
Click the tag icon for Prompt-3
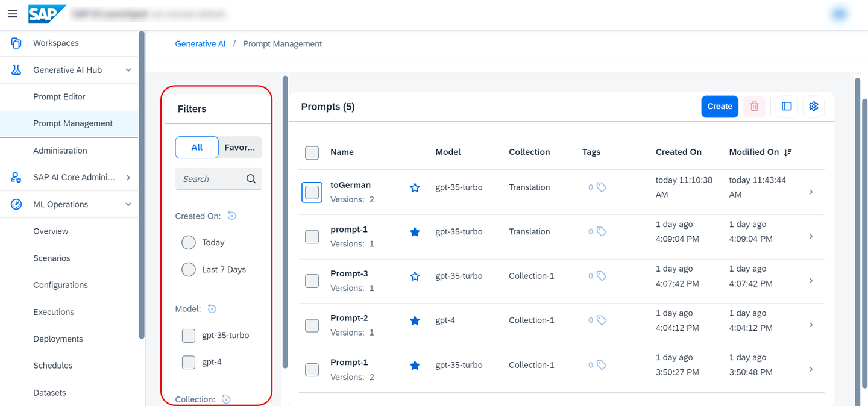(x=601, y=276)
